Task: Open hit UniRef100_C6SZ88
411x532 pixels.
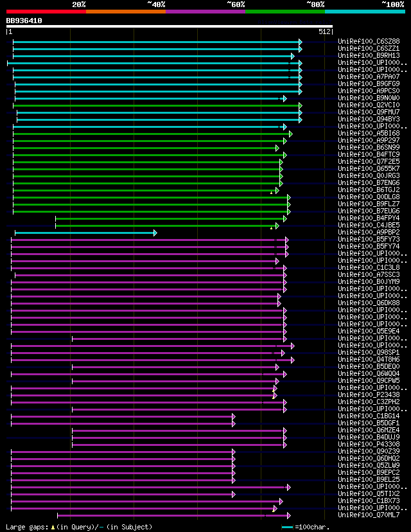Action: coord(369,41)
